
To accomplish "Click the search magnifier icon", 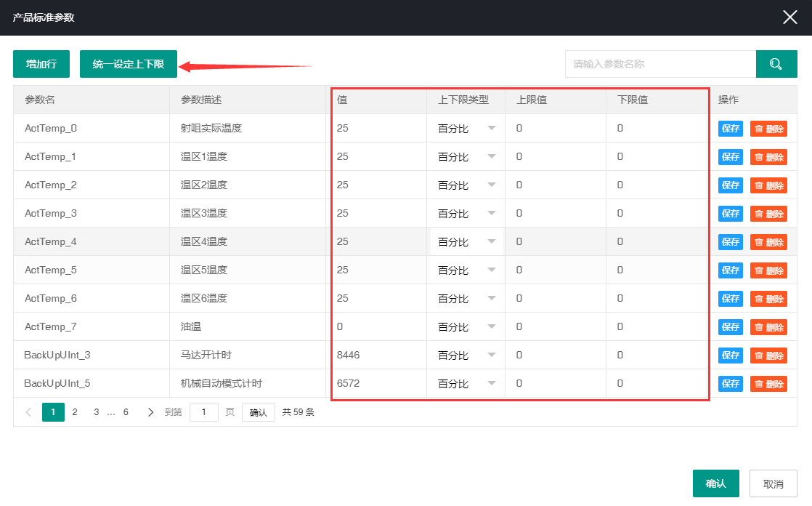I will (776, 64).
